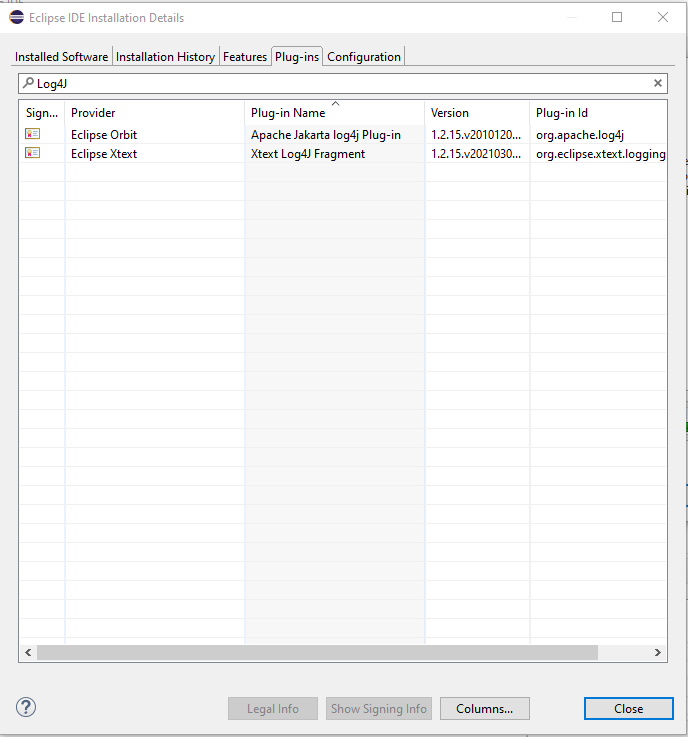Click the Legal Info button
The height and width of the screenshot is (737, 688).
(273, 708)
